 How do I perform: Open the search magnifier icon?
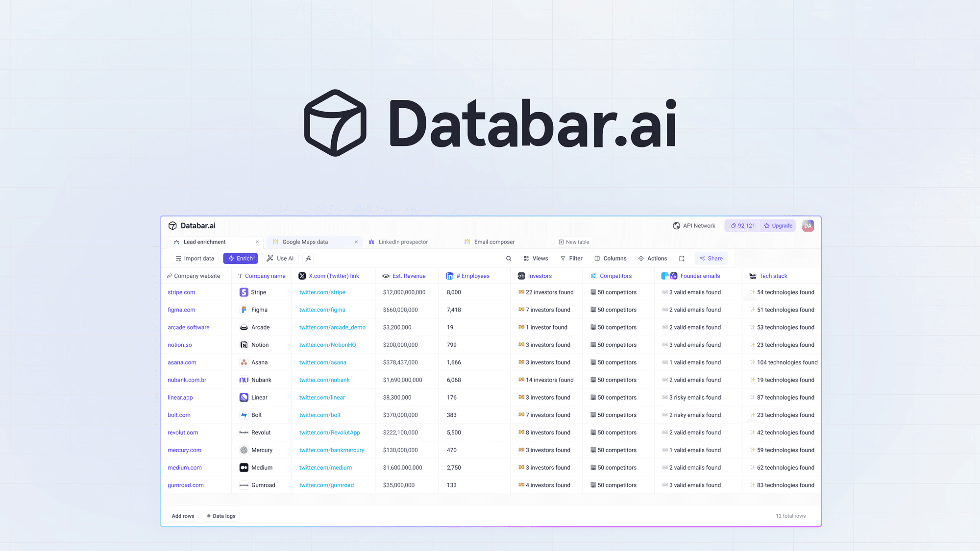click(x=509, y=258)
